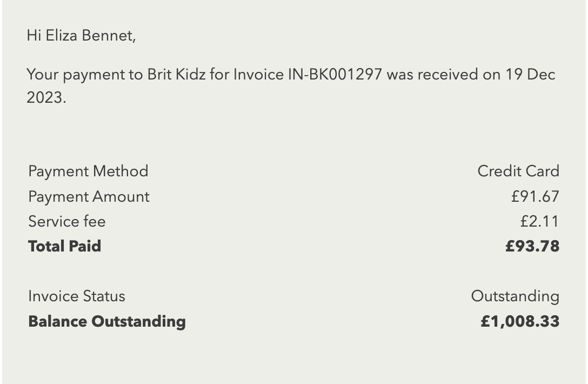The image size is (588, 384).
Task: Click the Payment Method label
Action: click(x=88, y=171)
